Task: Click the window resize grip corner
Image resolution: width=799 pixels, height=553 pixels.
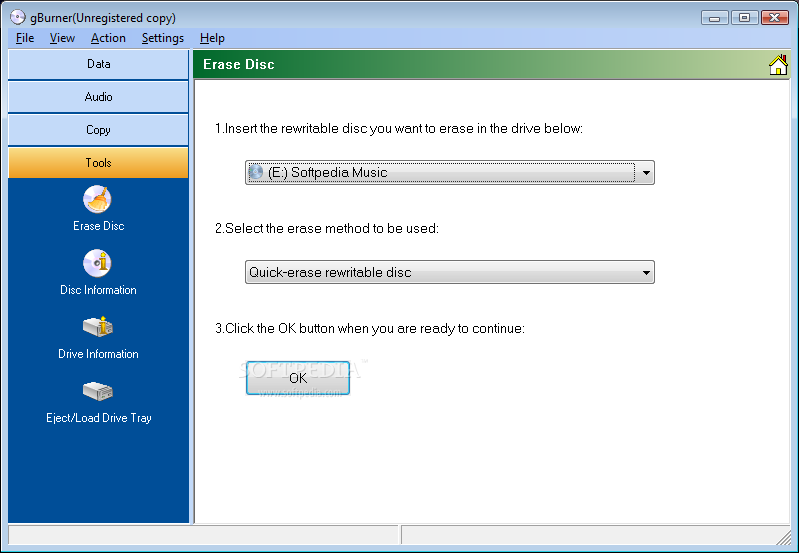Action: click(784, 537)
